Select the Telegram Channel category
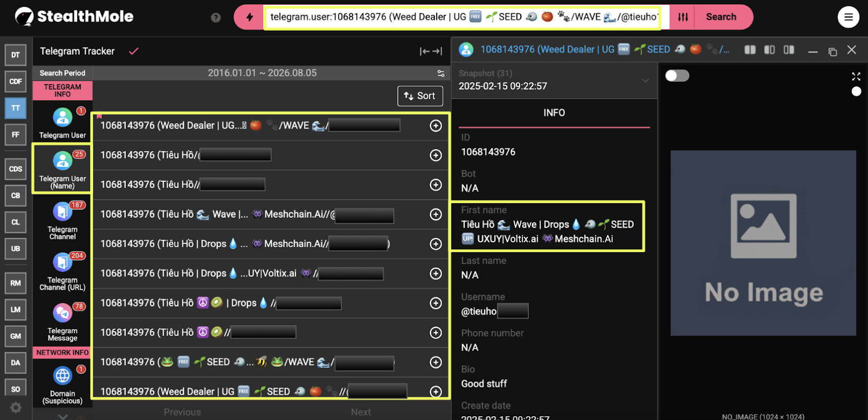This screenshot has width=868, height=420. click(62, 221)
